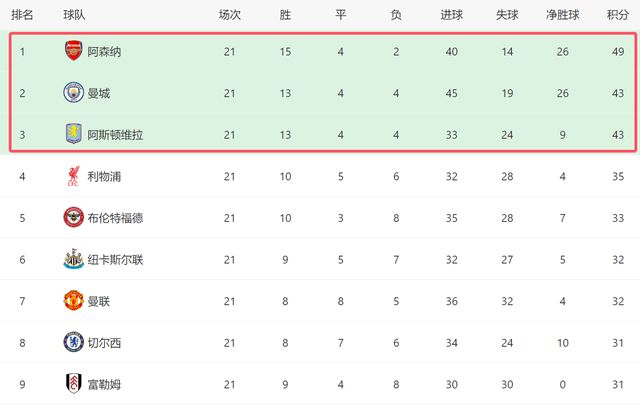The width and height of the screenshot is (640, 405).
Task: Click the Fulham club crest
Action: (73, 384)
